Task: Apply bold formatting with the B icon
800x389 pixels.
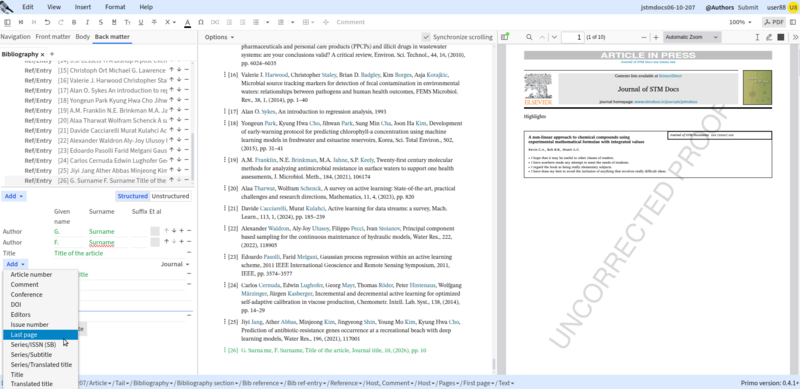Action: coord(74,22)
